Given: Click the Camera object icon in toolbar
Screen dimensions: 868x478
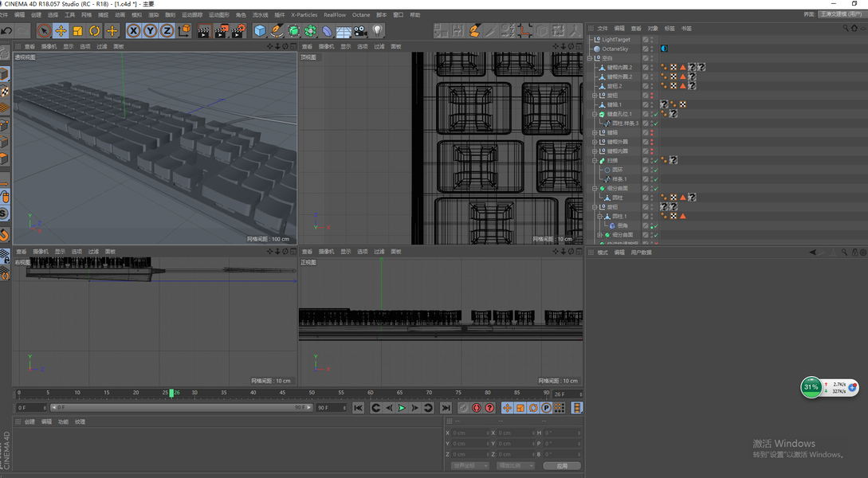Looking at the screenshot, I should point(360,31).
